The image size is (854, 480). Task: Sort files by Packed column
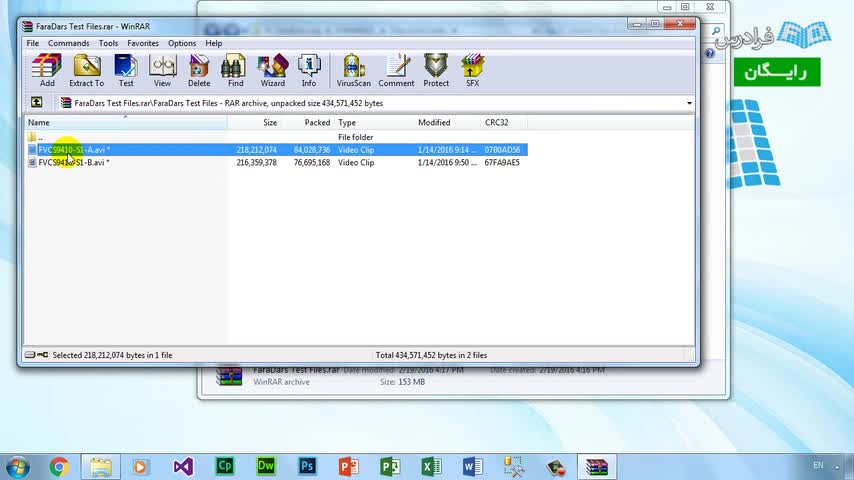(x=307, y=123)
